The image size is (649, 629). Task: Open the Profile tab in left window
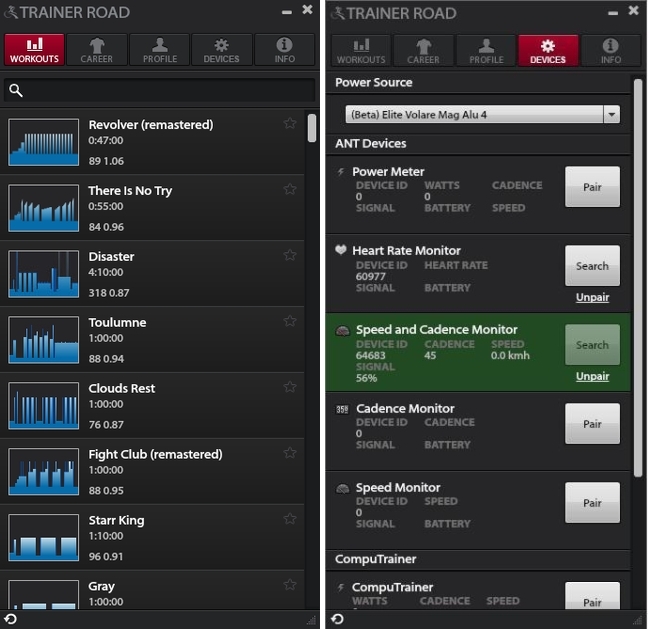point(159,50)
